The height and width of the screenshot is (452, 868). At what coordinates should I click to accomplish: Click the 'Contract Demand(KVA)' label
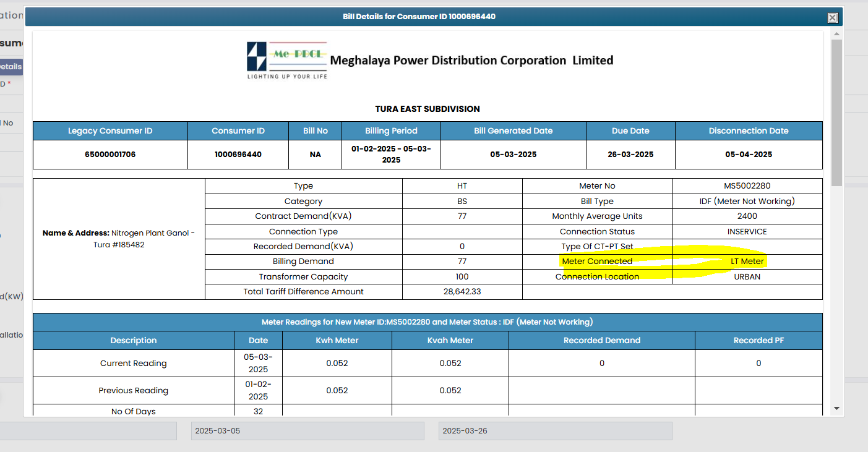tap(303, 216)
